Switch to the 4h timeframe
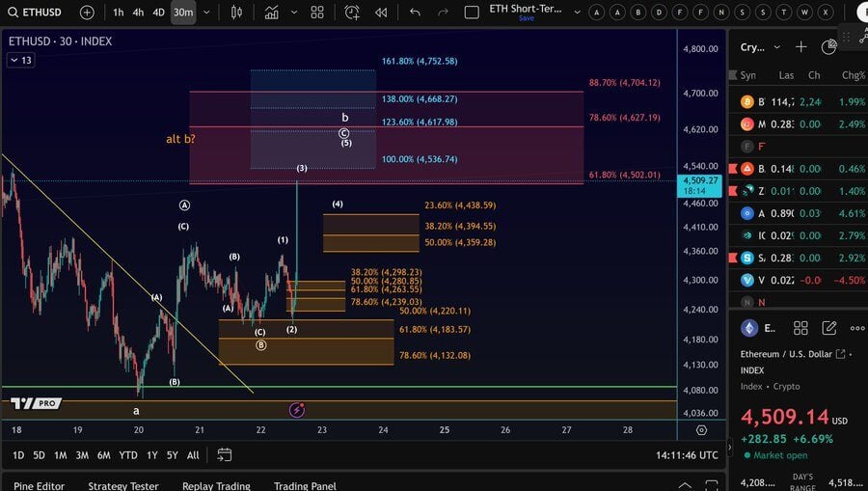 pyautogui.click(x=138, y=13)
